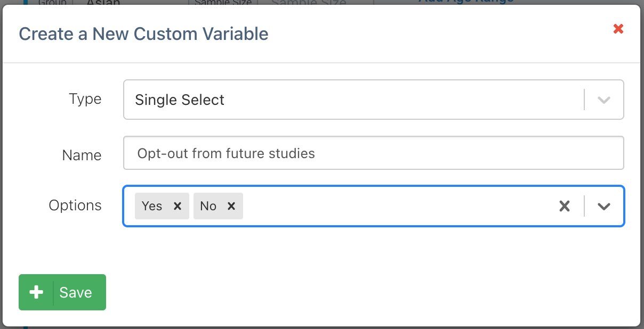
Task: Select the "Yes" option tag label
Action: [x=152, y=206]
